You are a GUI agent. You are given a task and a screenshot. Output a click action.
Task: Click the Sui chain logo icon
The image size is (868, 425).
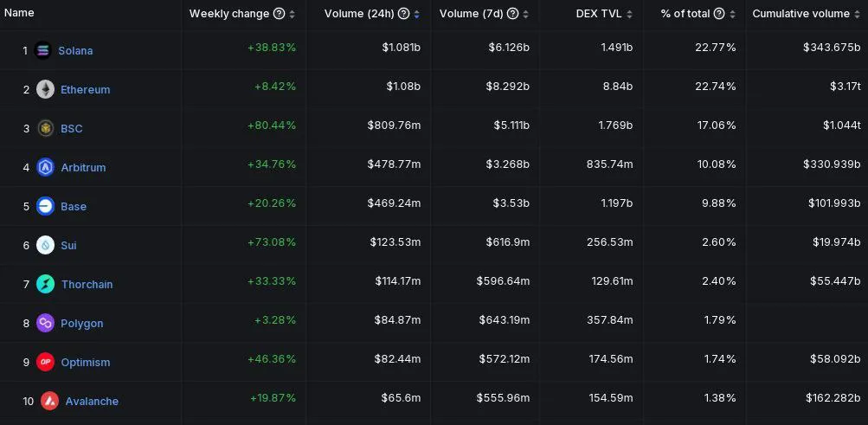46,246
